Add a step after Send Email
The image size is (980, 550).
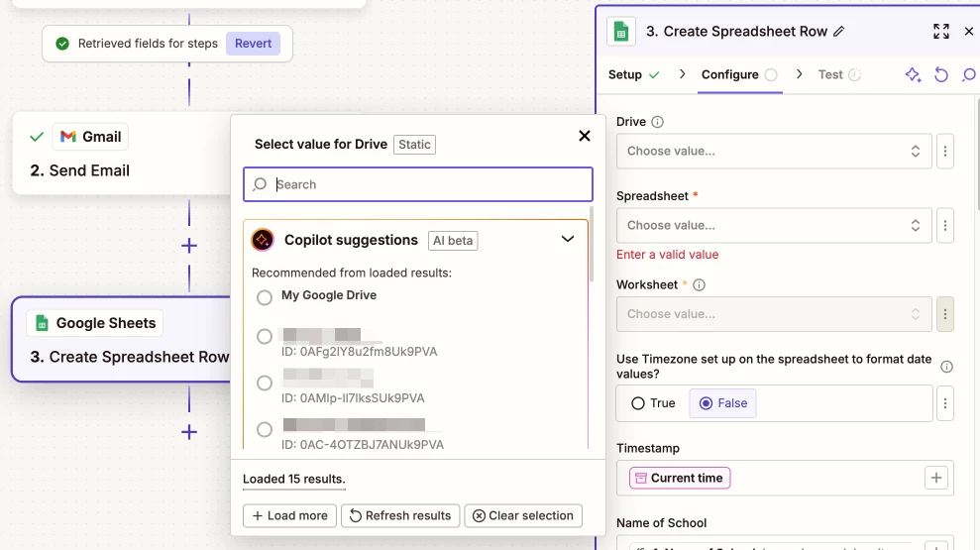(x=188, y=246)
